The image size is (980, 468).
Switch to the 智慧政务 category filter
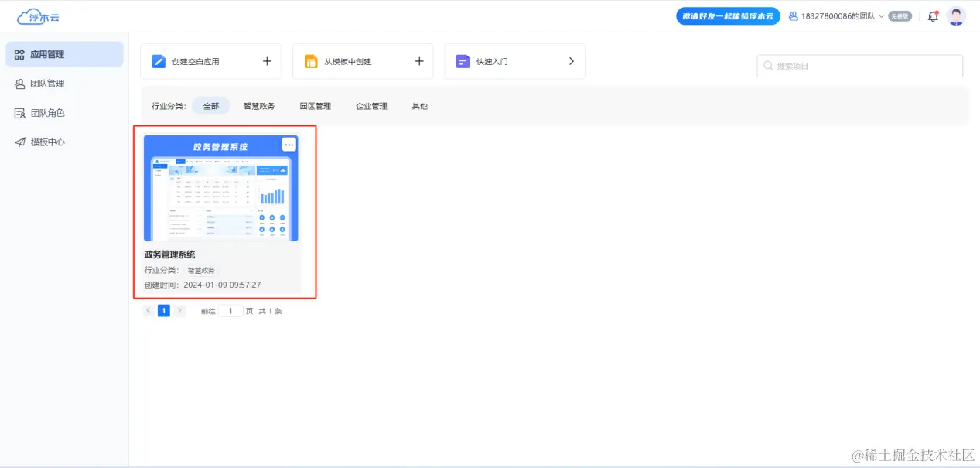coord(258,106)
